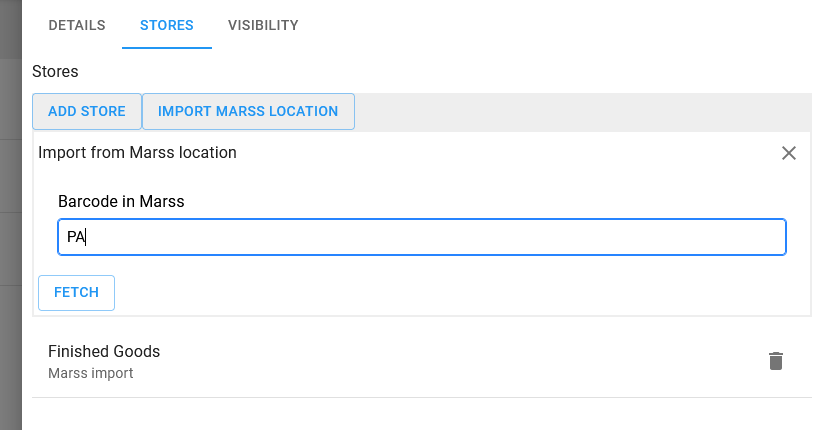Place the cursor after the PA text

[x=86, y=237]
